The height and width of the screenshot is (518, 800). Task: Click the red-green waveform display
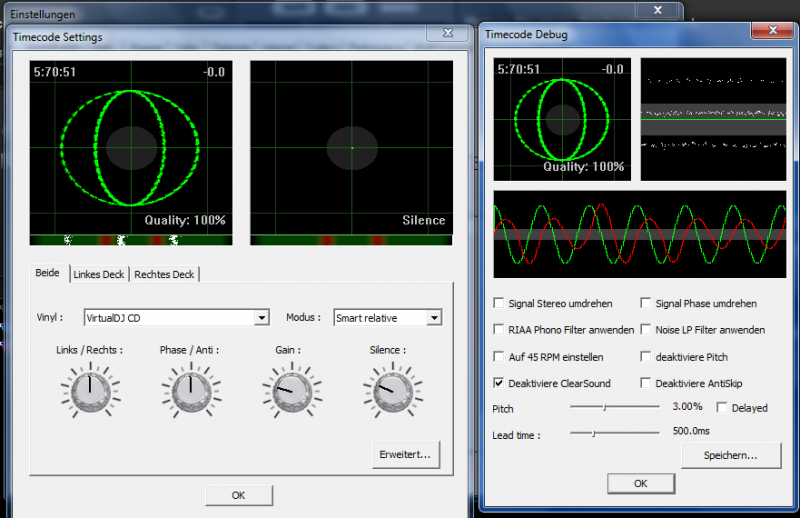[640, 234]
